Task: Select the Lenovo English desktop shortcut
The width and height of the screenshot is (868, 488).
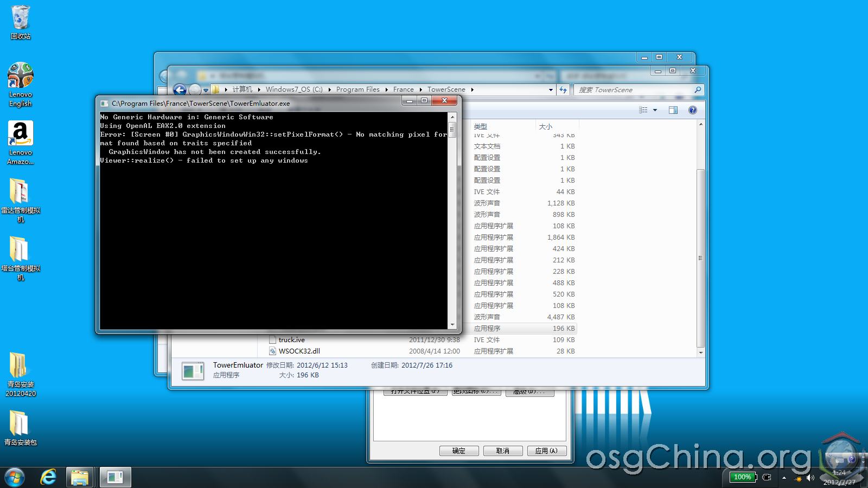Action: coord(21,85)
